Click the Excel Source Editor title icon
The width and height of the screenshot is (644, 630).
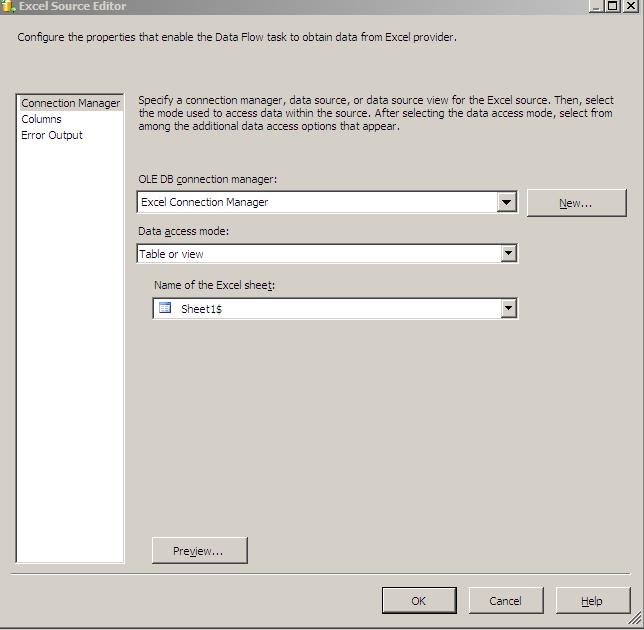coord(8,6)
